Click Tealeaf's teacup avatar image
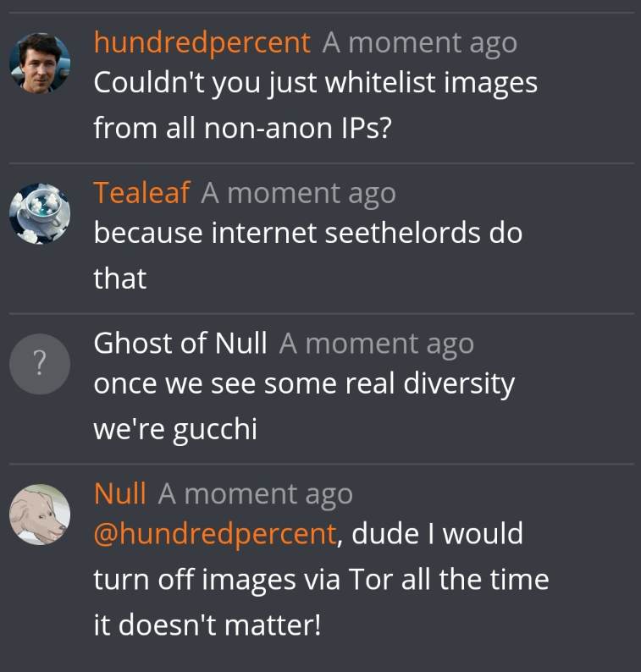Image resolution: width=641 pixels, height=672 pixels. click(x=40, y=213)
